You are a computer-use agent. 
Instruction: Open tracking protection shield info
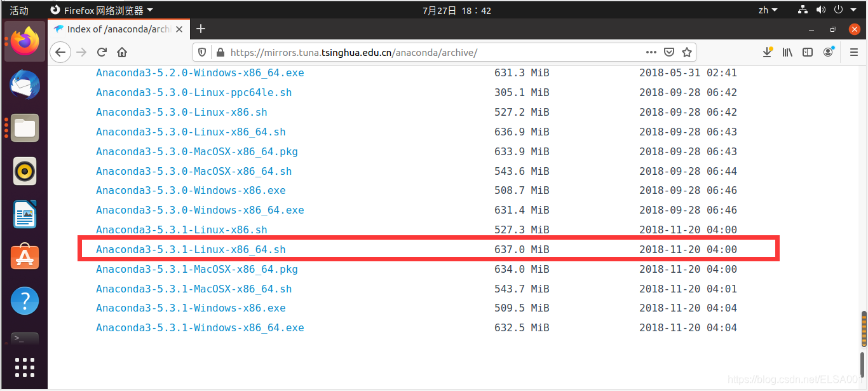click(202, 52)
